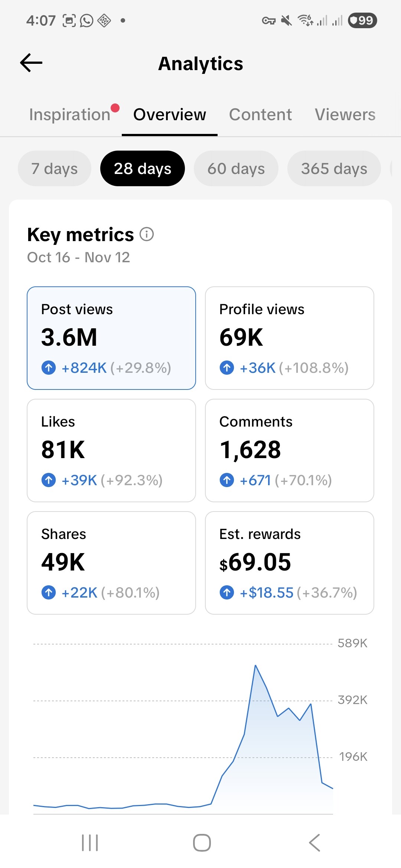Tap the battery indicator showing 99
401x868 pixels.
click(362, 20)
